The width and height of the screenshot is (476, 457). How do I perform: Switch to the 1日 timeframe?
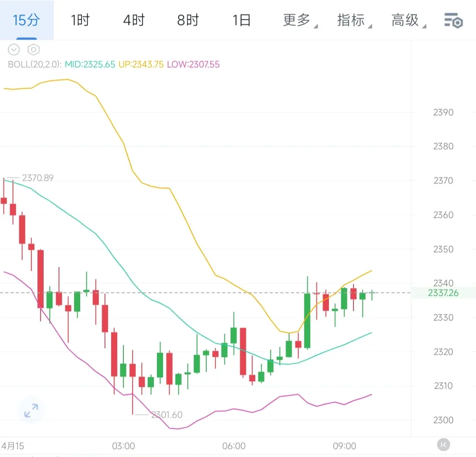(x=242, y=20)
